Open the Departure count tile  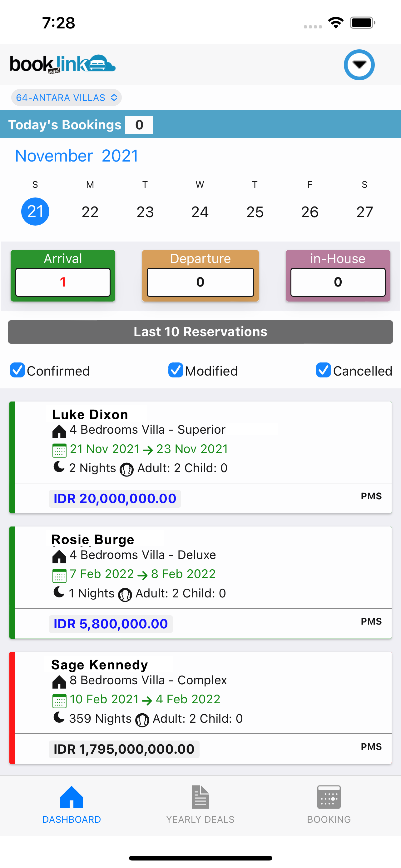point(200,276)
